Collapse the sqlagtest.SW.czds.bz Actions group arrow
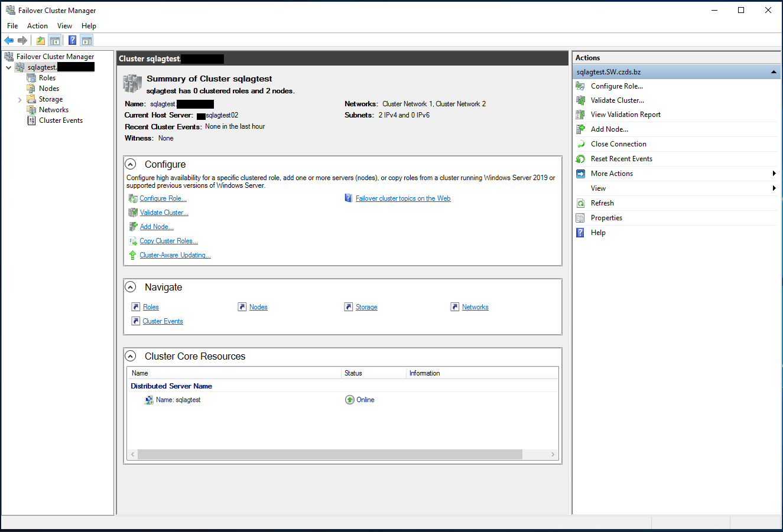The image size is (783, 532). click(x=774, y=72)
